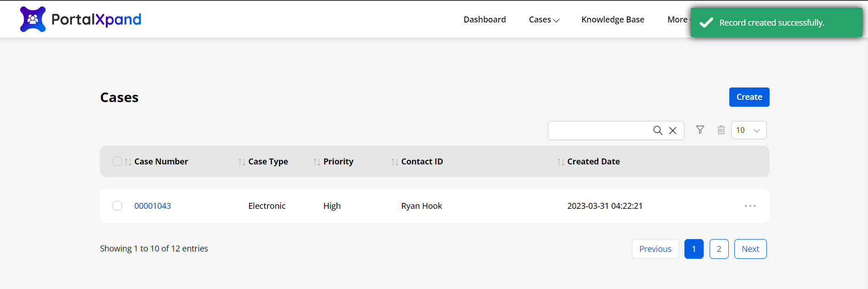Open the Knowledge Base menu item
868x289 pixels.
[x=613, y=20]
